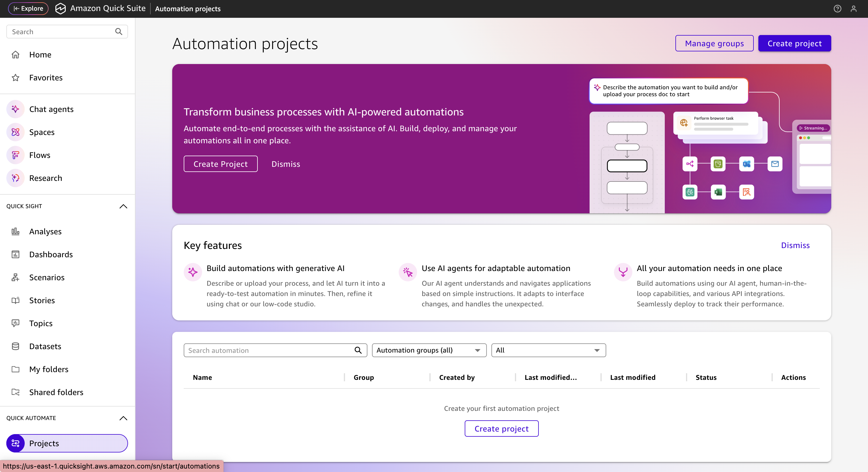Click the Flows icon in sidebar
The width and height of the screenshot is (868, 472).
point(15,155)
